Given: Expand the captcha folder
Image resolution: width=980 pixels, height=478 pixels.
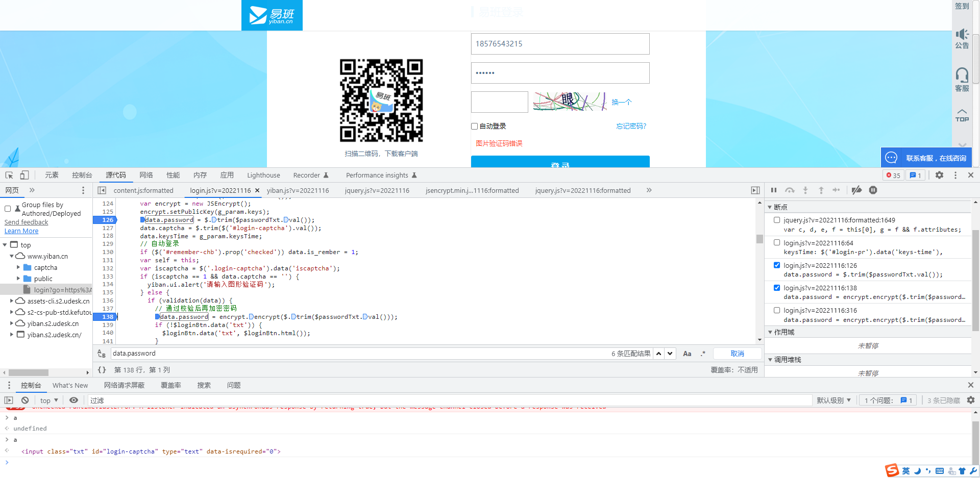Looking at the screenshot, I should (x=18, y=267).
